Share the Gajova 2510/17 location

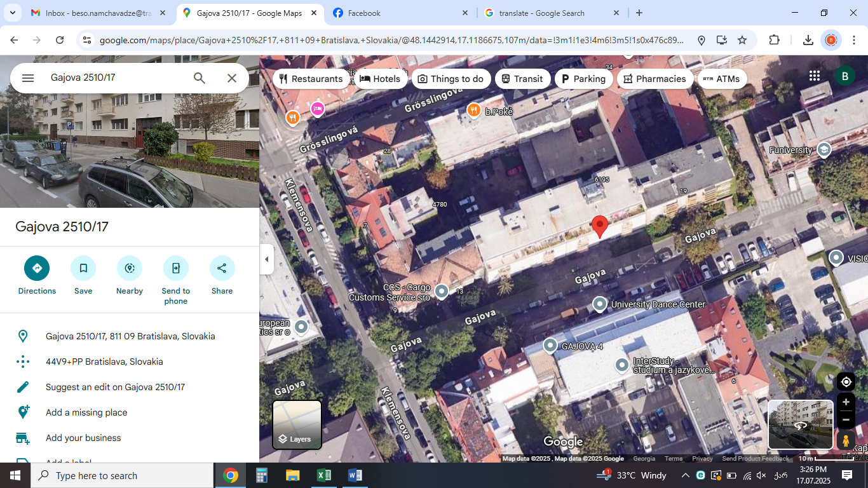click(x=222, y=268)
